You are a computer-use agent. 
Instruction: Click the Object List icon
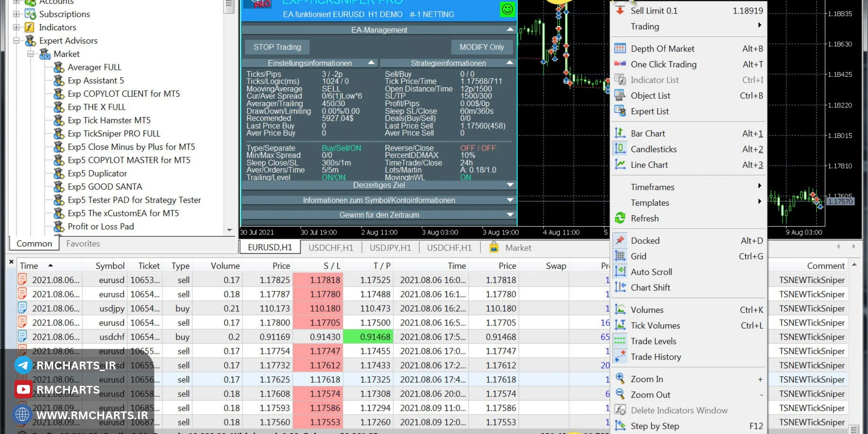(x=620, y=95)
